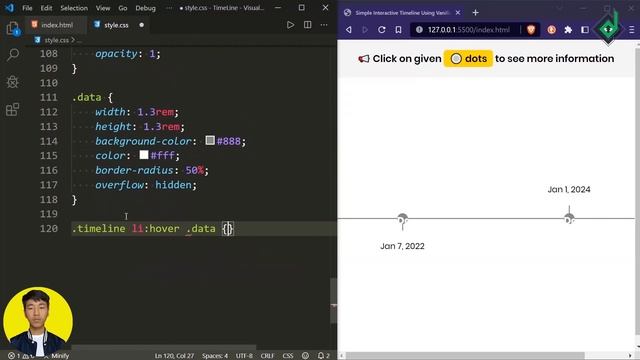Click Ln 120, Col 27 in status bar

[174, 356]
